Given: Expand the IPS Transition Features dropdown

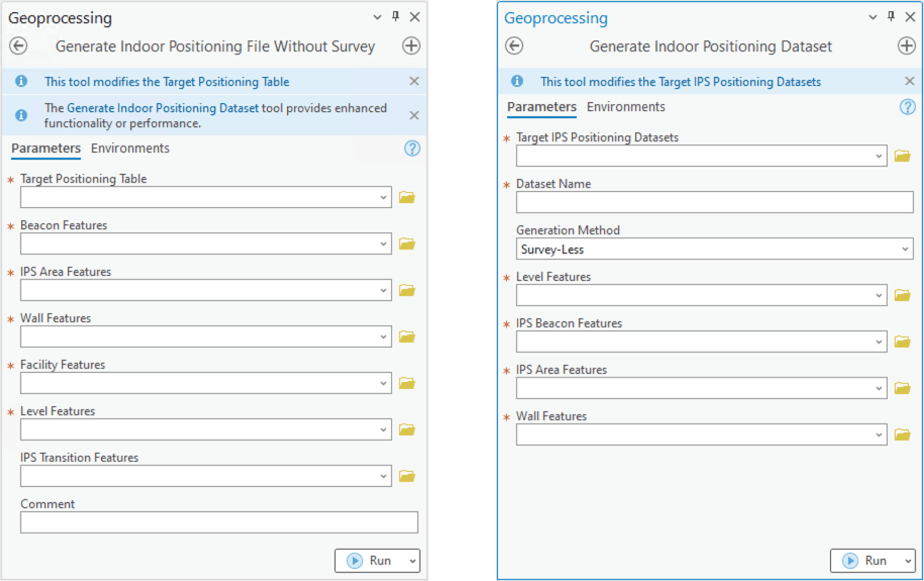Looking at the screenshot, I should pos(383,475).
